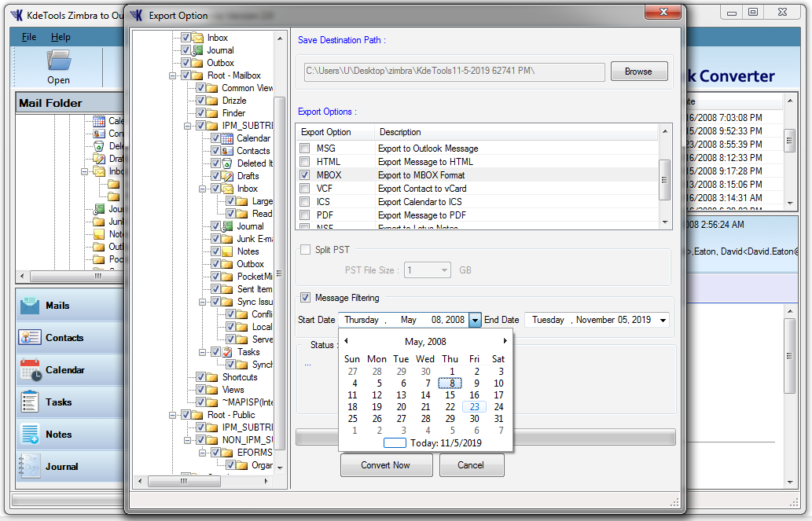This screenshot has width=812, height=521.
Task: Pick May 23 in the calendar
Action: pos(475,407)
